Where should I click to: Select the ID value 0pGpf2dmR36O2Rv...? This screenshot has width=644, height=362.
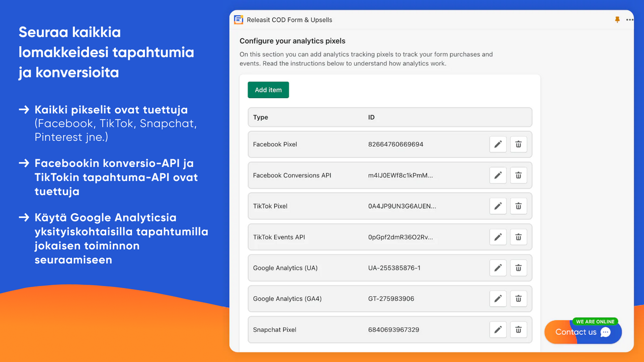[x=400, y=237]
